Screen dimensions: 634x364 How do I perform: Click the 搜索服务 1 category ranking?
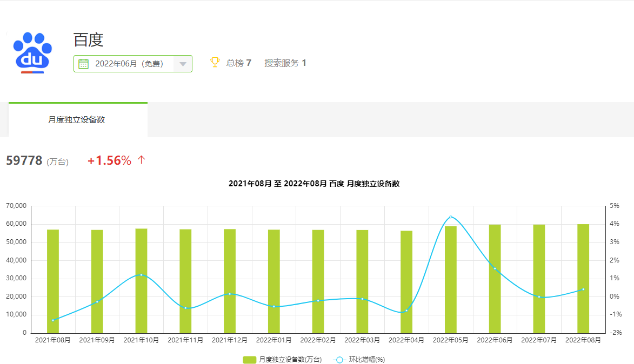coord(285,63)
